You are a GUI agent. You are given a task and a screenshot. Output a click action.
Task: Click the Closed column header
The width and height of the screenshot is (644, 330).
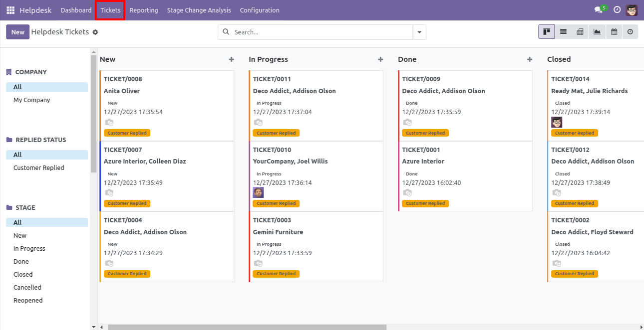(x=559, y=59)
